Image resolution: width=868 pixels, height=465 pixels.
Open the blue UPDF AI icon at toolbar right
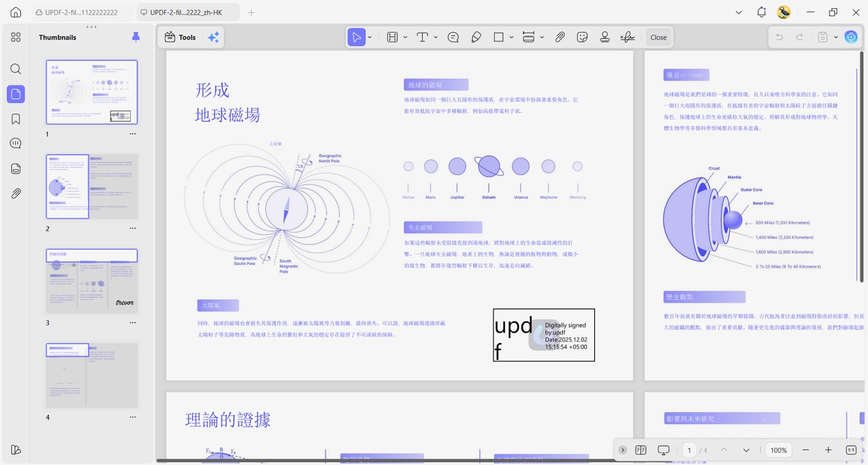851,37
